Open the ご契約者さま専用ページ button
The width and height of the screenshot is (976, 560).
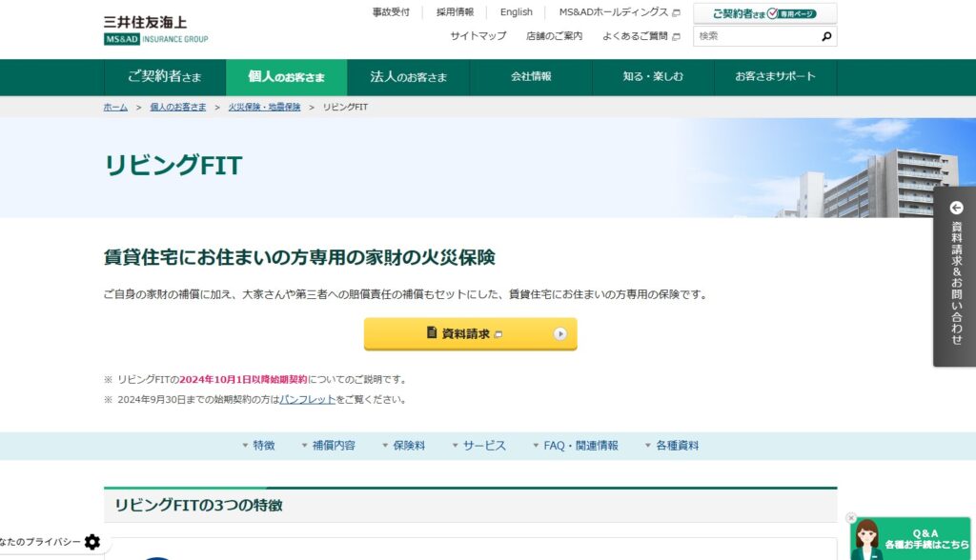click(x=765, y=13)
